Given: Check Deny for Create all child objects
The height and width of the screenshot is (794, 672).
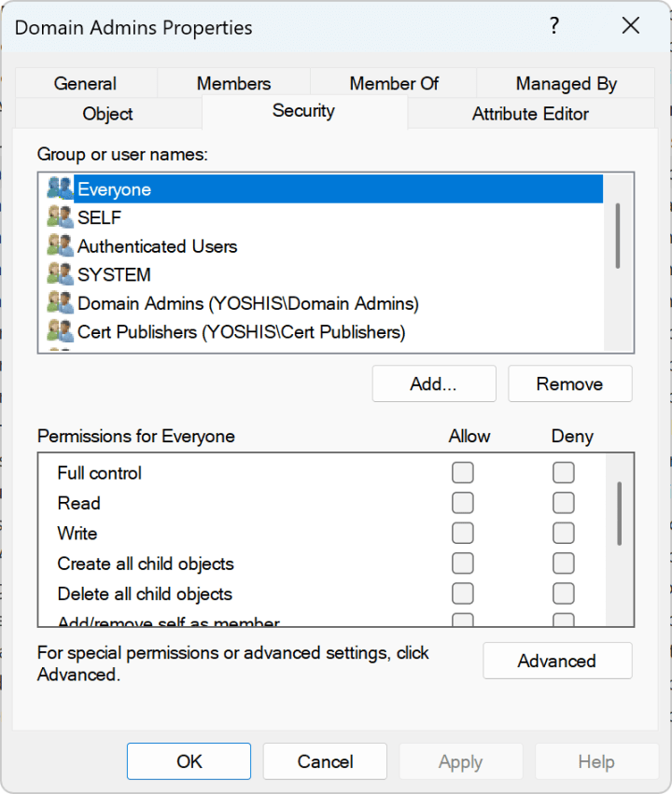Looking at the screenshot, I should [x=563, y=564].
